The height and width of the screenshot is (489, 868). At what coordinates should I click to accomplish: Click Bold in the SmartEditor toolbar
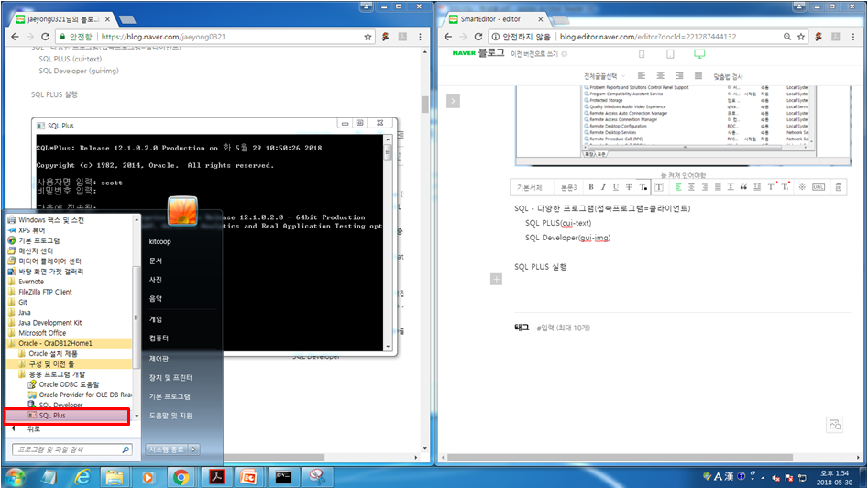[591, 187]
